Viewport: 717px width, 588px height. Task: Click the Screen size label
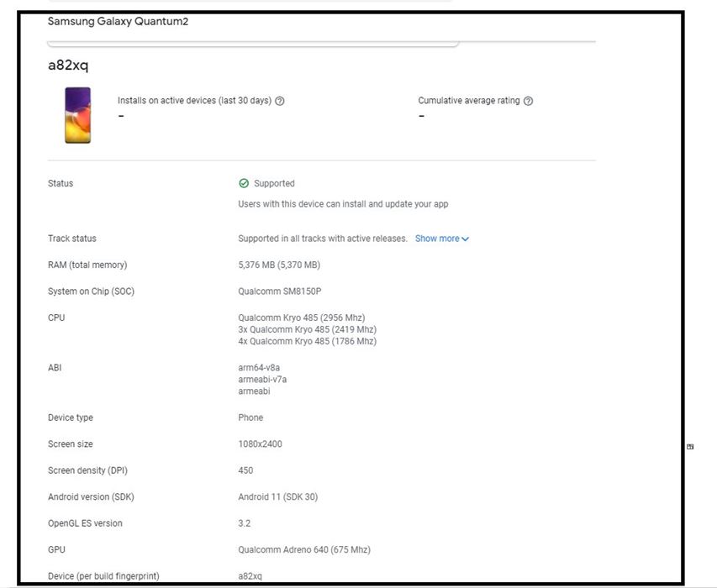coord(70,444)
